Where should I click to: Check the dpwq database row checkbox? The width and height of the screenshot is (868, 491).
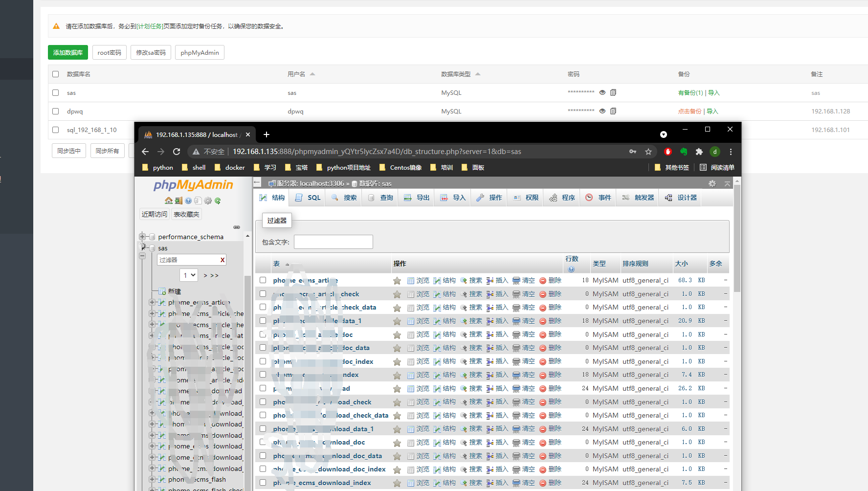tap(55, 111)
